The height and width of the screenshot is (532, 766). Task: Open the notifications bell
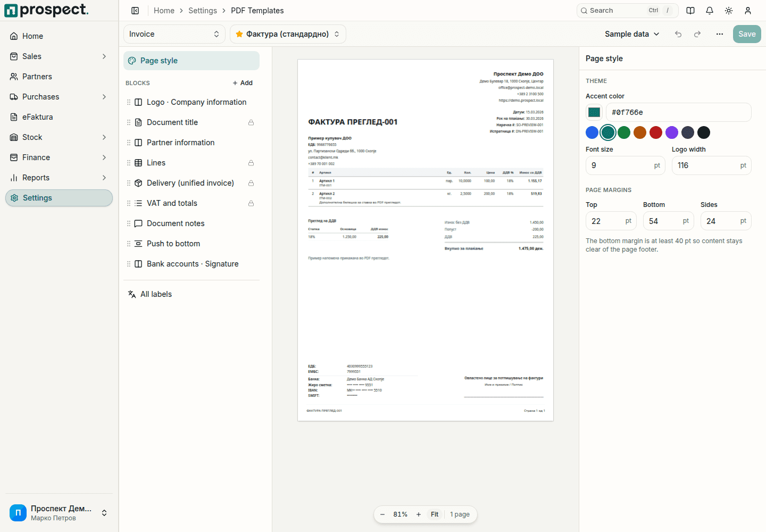(x=710, y=11)
